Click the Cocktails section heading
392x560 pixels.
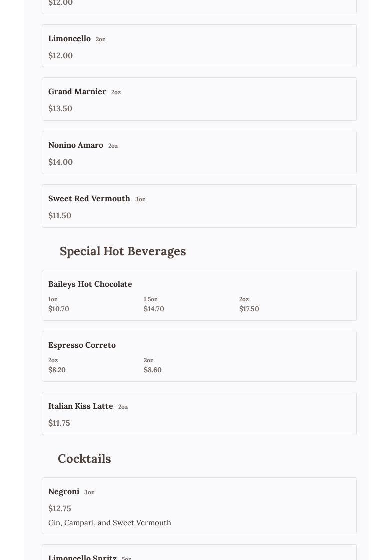pyautogui.click(x=84, y=459)
